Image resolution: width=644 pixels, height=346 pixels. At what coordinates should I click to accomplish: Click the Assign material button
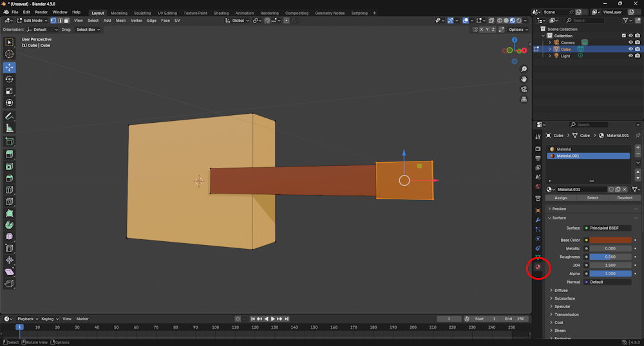[561, 198]
